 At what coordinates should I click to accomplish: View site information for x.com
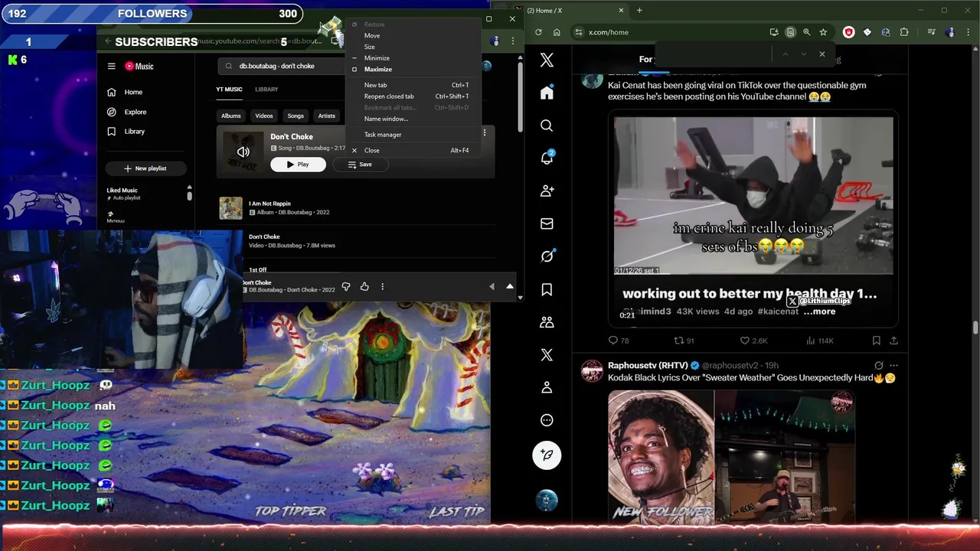click(x=579, y=32)
